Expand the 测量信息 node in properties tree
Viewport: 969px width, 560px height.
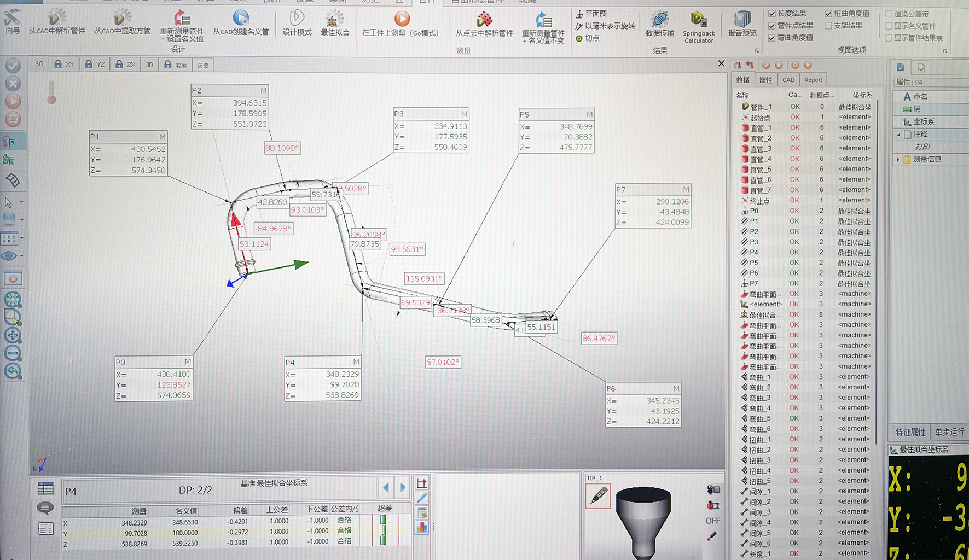click(898, 159)
